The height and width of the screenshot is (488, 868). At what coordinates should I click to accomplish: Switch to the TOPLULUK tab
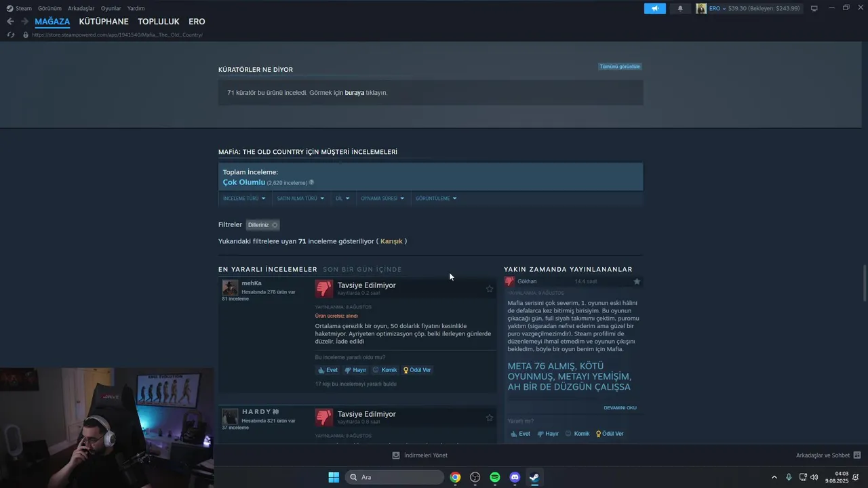159,22
